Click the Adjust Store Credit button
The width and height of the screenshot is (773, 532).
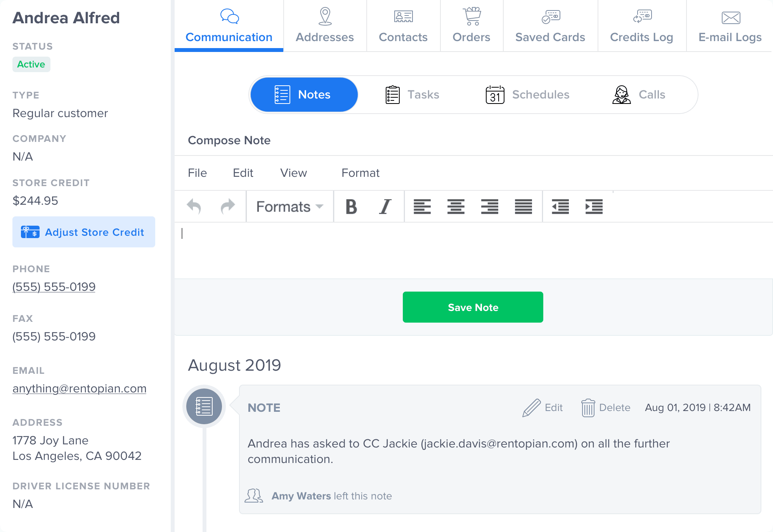pos(84,232)
